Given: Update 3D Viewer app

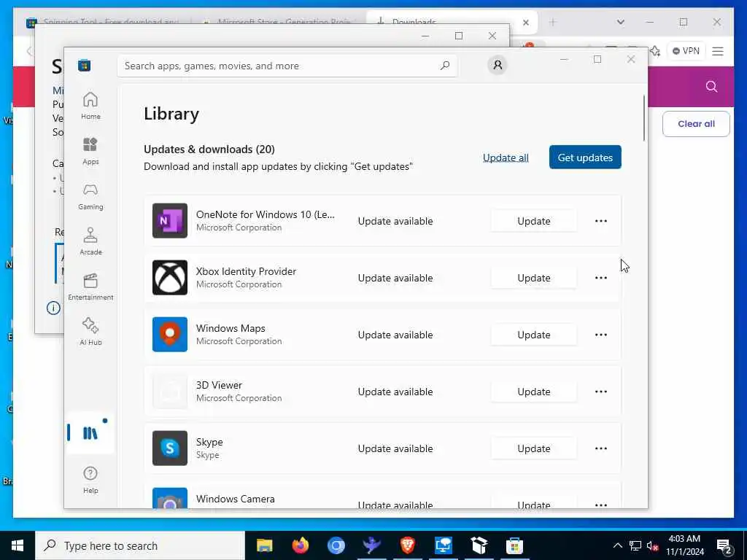Looking at the screenshot, I should point(533,392).
